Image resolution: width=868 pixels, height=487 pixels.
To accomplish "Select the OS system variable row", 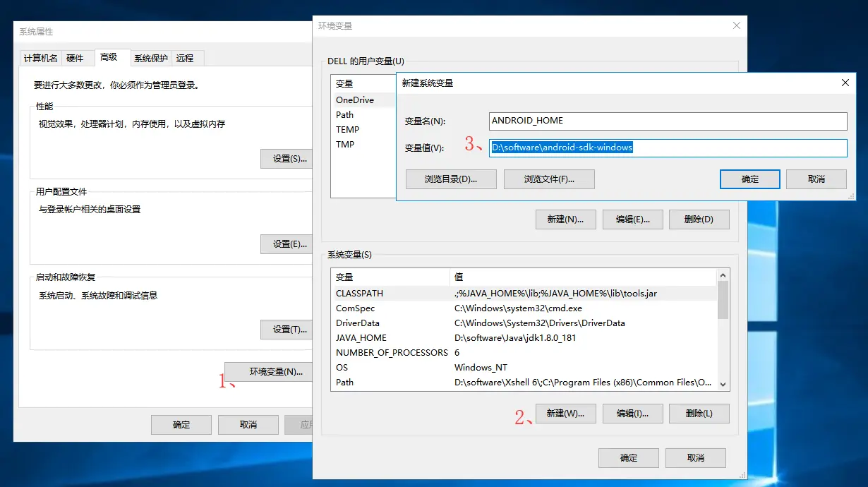I will coord(524,368).
